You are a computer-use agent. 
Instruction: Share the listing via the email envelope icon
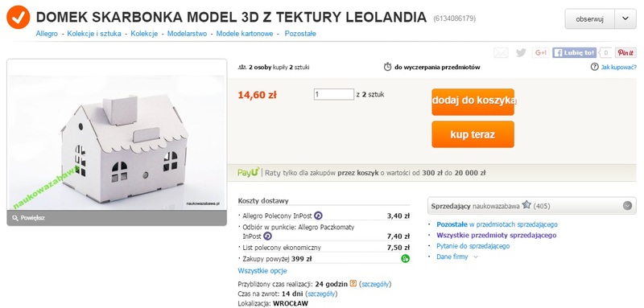(x=501, y=52)
